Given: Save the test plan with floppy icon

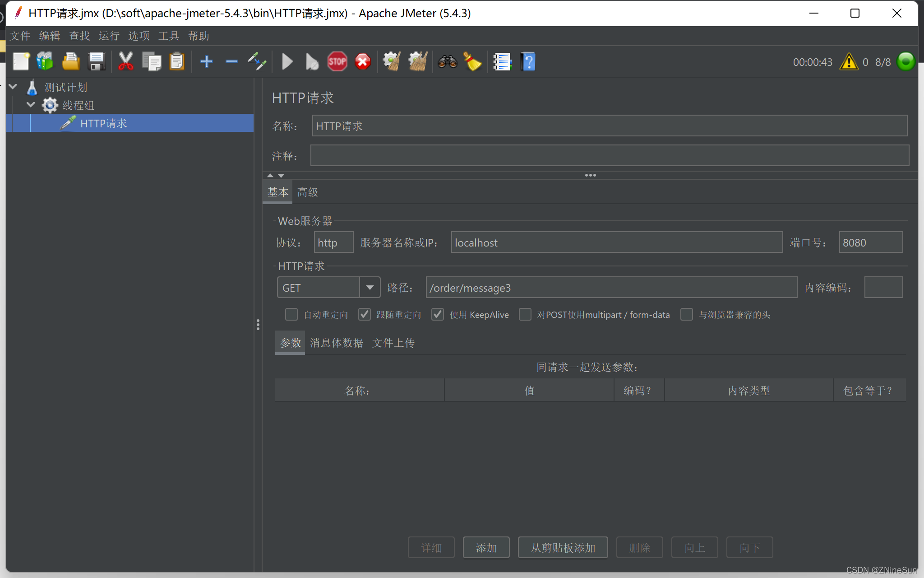Looking at the screenshot, I should (97, 62).
